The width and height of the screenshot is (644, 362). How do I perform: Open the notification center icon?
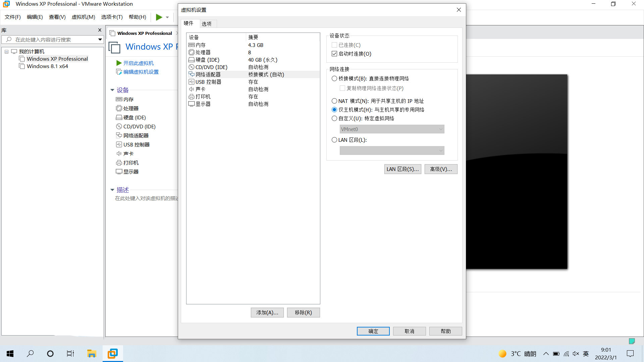point(630,354)
